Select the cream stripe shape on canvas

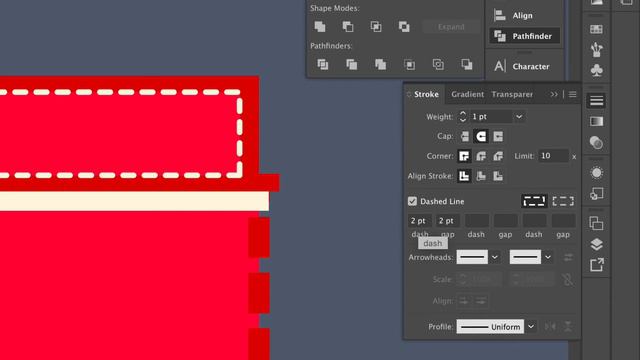134,201
